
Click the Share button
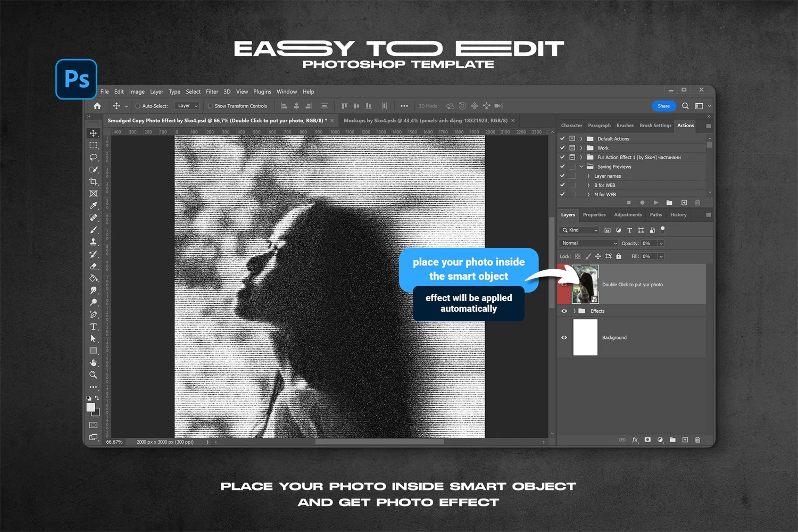click(663, 106)
